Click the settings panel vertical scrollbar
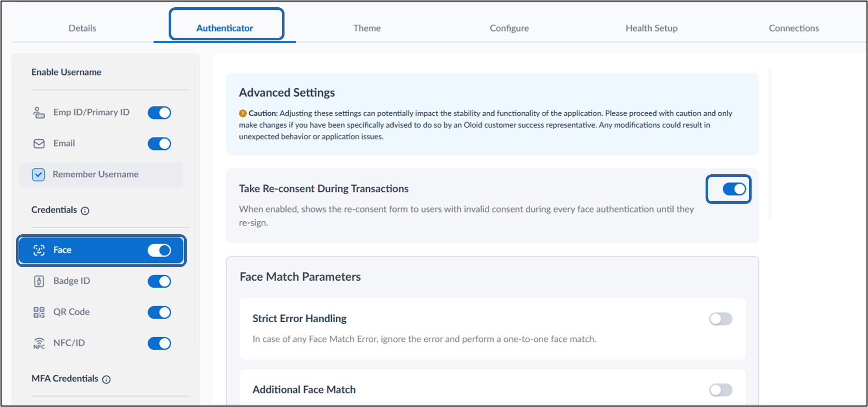The width and height of the screenshot is (868, 407). click(x=770, y=143)
